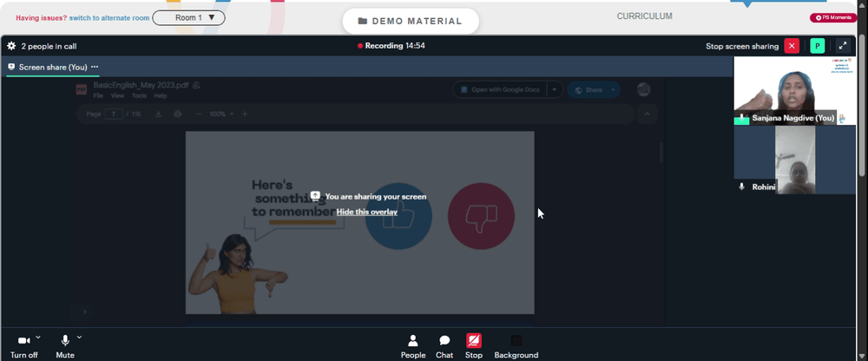Click the Google account avatar in PDF viewer

click(x=643, y=89)
